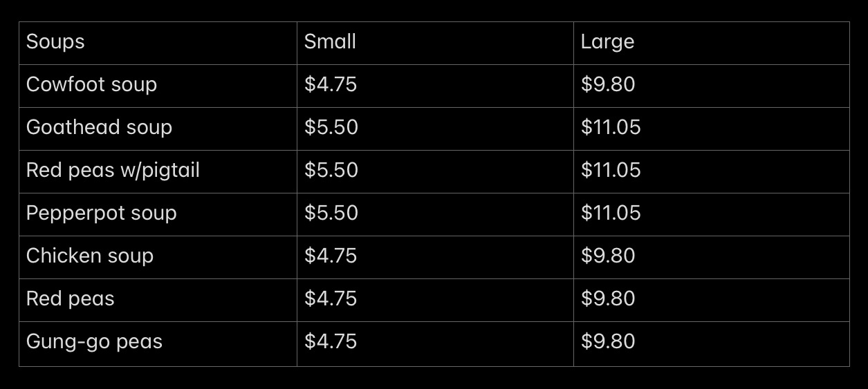This screenshot has height=389, width=868.
Task: Click Red peas w/pigtail cell
Action: (x=158, y=171)
